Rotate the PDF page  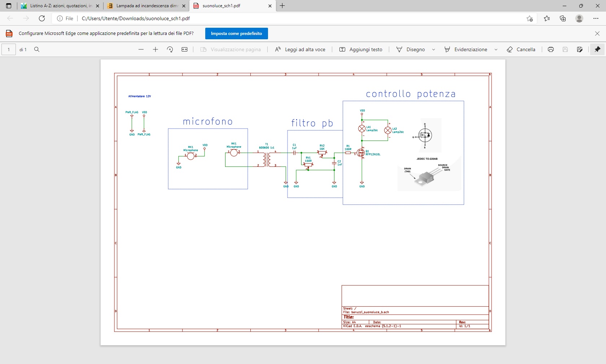click(x=170, y=49)
